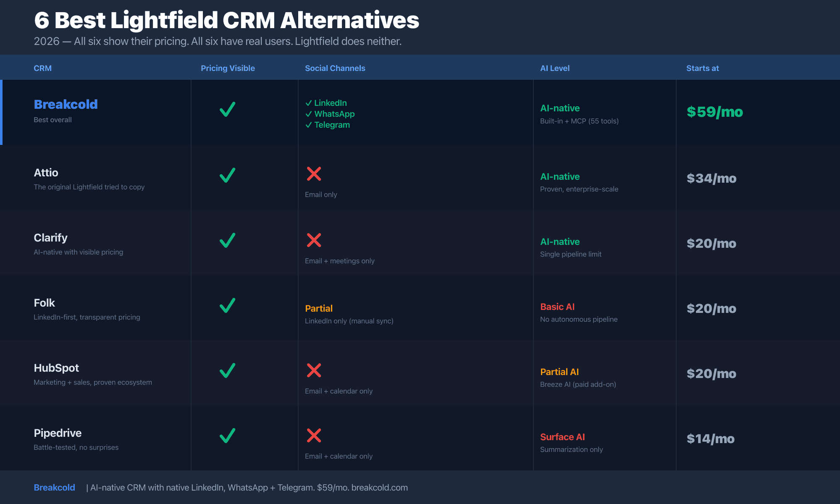The width and height of the screenshot is (840, 504).
Task: Click the red X in HubSpot's Social Channels cell
Action: tap(314, 370)
